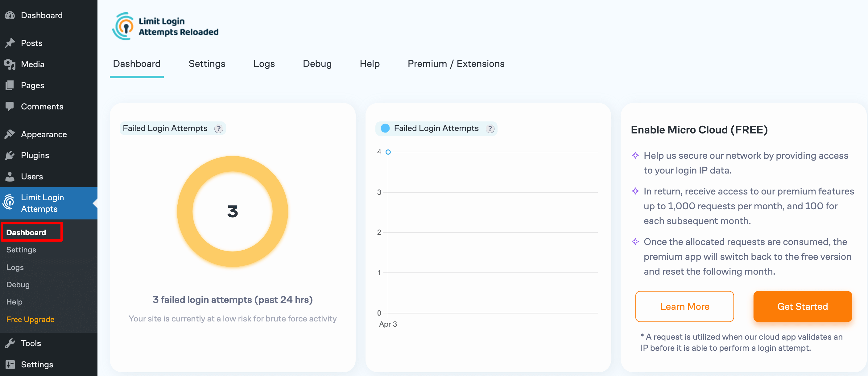Switch to the Logs tab
This screenshot has width=868, height=376.
pyautogui.click(x=264, y=63)
